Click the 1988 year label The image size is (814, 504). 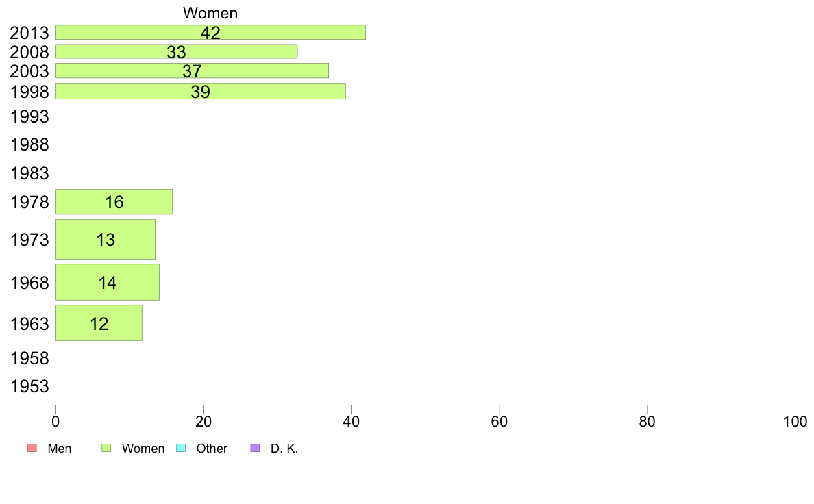point(29,144)
